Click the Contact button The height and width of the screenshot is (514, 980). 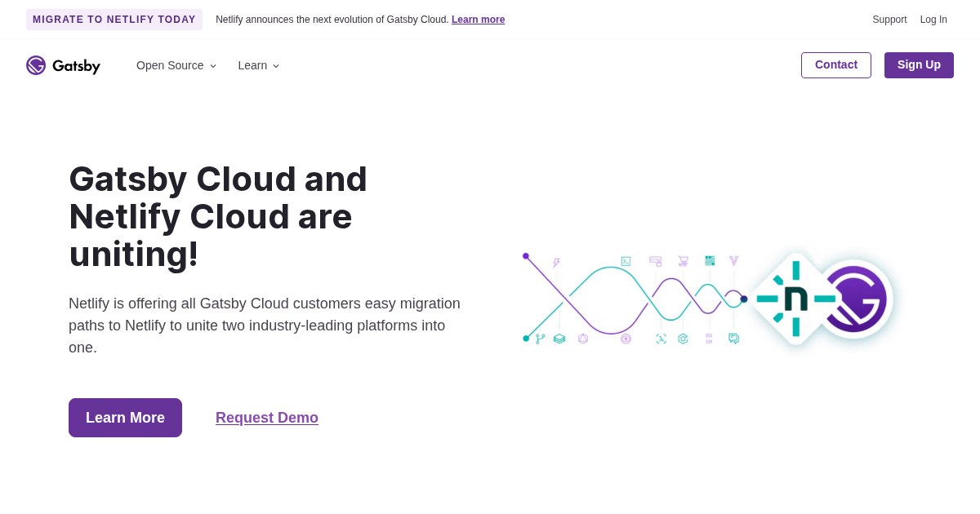[836, 65]
